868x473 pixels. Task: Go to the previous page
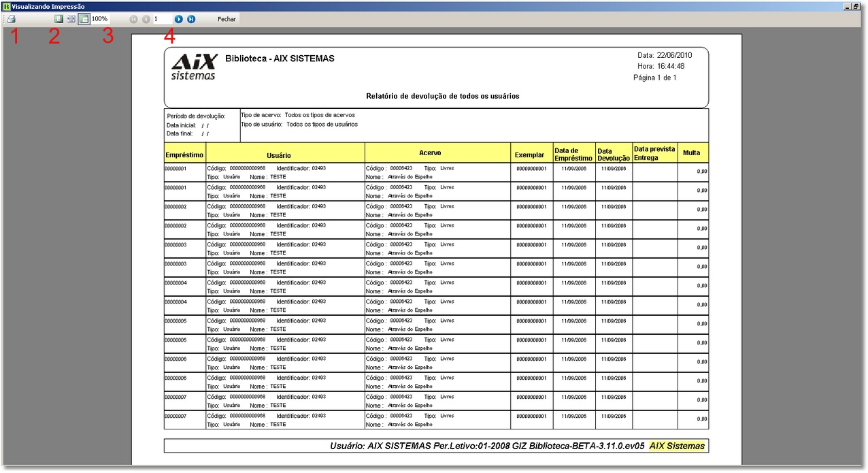coord(146,19)
